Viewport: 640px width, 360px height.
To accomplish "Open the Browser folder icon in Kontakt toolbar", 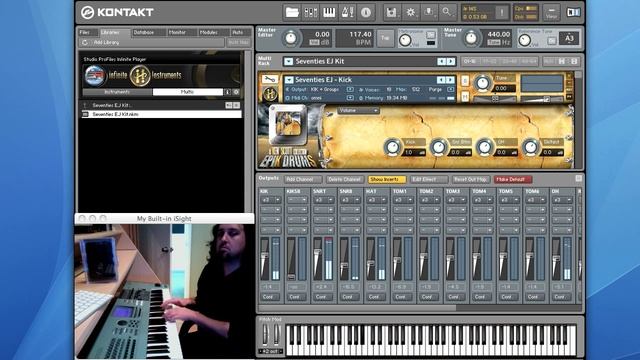I will click(292, 12).
